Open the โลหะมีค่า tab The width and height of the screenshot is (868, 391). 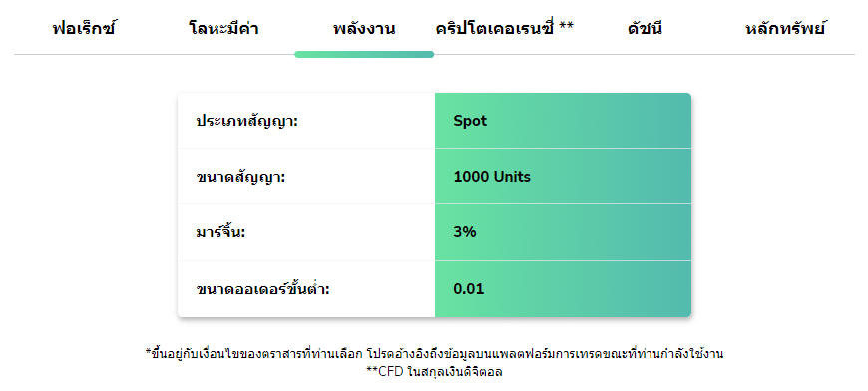click(x=223, y=29)
